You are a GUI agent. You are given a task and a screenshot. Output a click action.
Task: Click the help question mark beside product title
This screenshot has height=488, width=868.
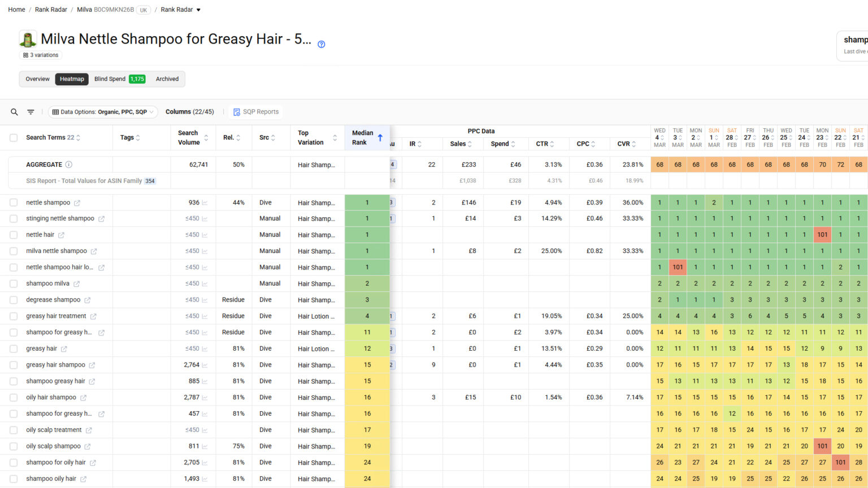point(321,44)
